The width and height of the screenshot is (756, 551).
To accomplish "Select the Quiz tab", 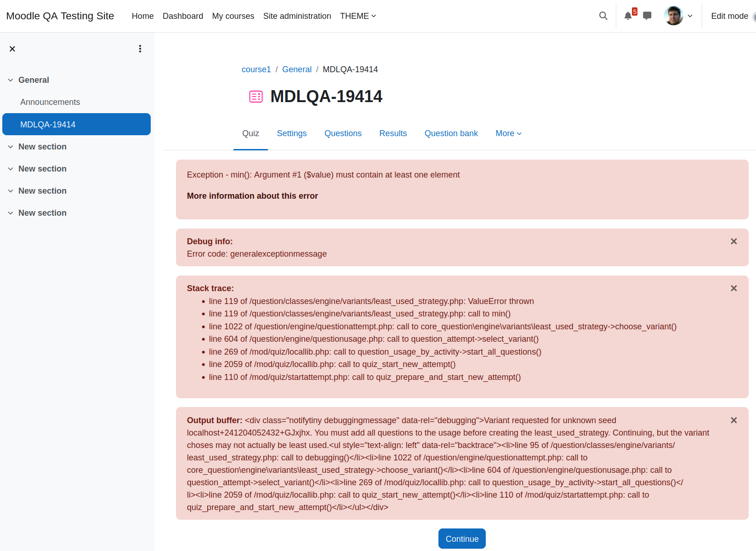I will (x=250, y=133).
